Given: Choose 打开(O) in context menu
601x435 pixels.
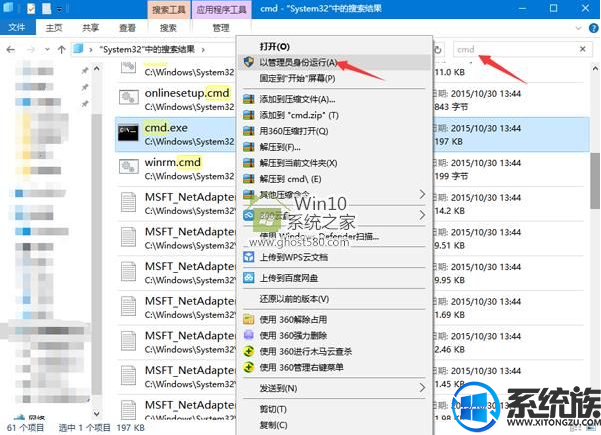Looking at the screenshot, I should pos(333,46).
